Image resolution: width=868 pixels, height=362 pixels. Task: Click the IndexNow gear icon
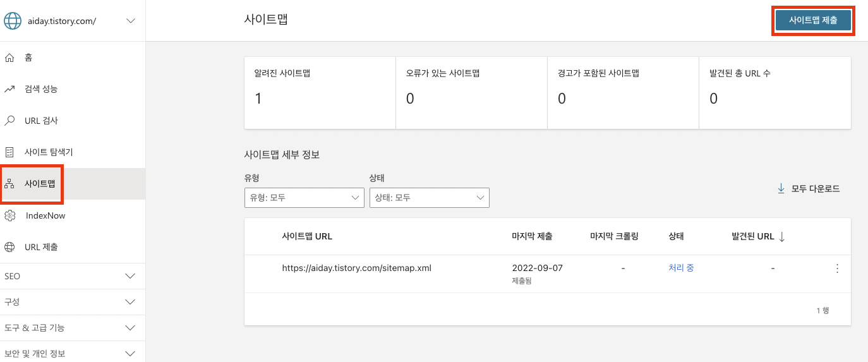pos(9,215)
